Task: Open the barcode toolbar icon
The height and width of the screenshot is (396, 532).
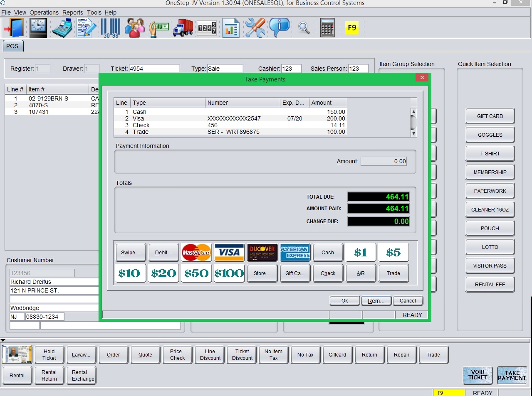Action: [x=111, y=28]
